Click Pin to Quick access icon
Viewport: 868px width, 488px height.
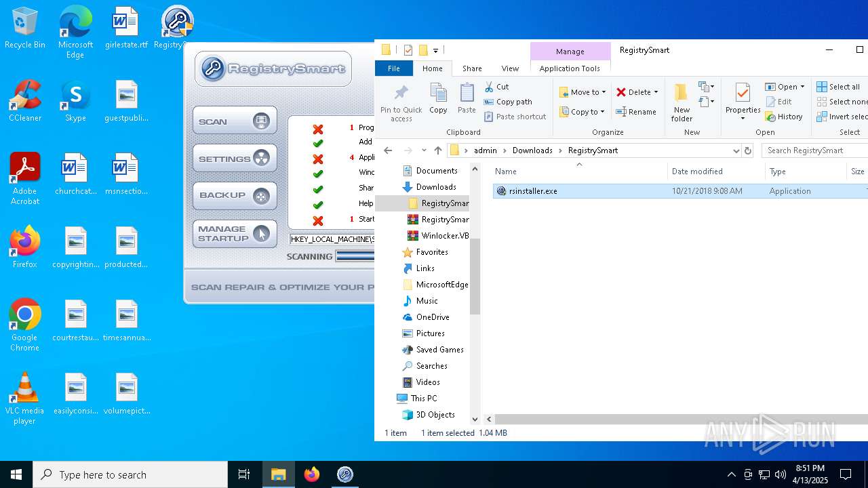[401, 103]
